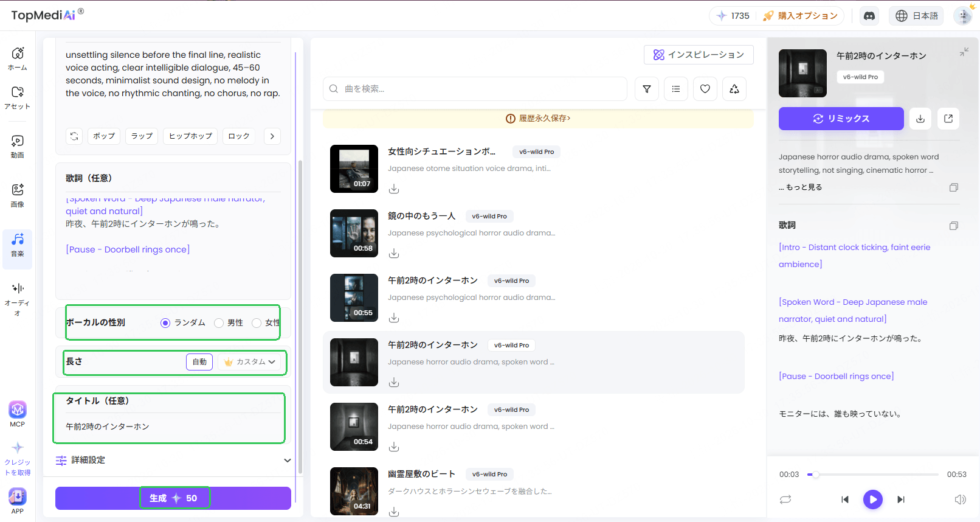The image size is (980, 522).
Task: Show more style tags arrow
Action: pyautogui.click(x=272, y=136)
